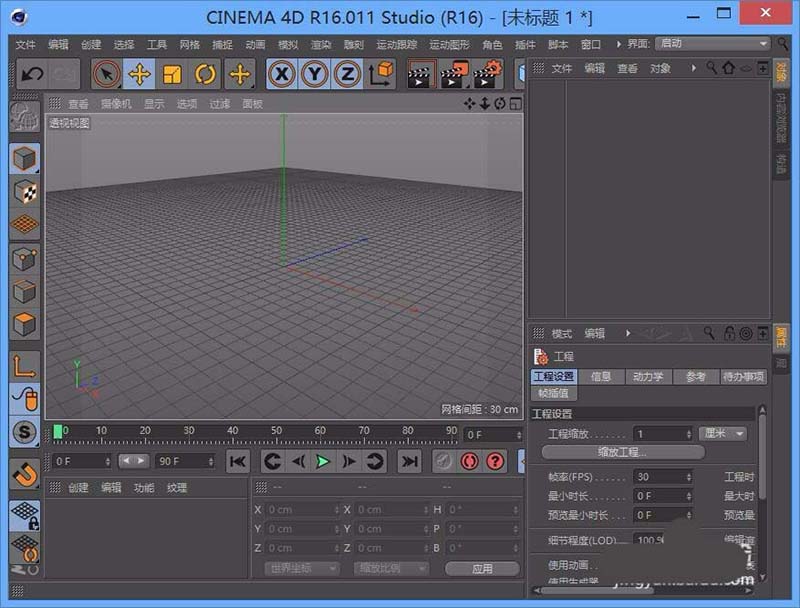800x608 pixels.
Task: Open the 运动图形 menu
Action: click(449, 45)
